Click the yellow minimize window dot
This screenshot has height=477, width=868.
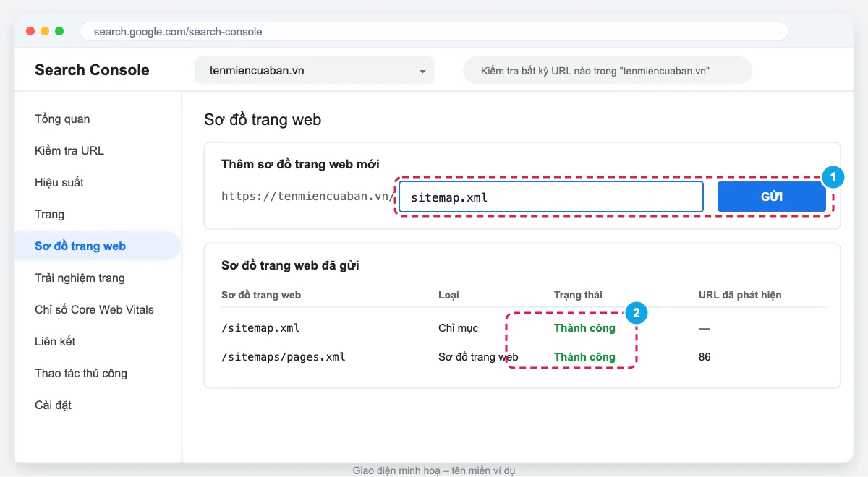point(45,31)
